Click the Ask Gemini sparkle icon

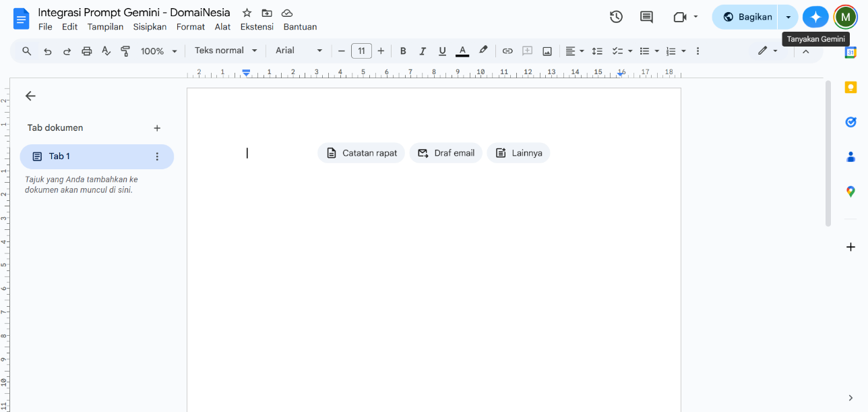[815, 17]
